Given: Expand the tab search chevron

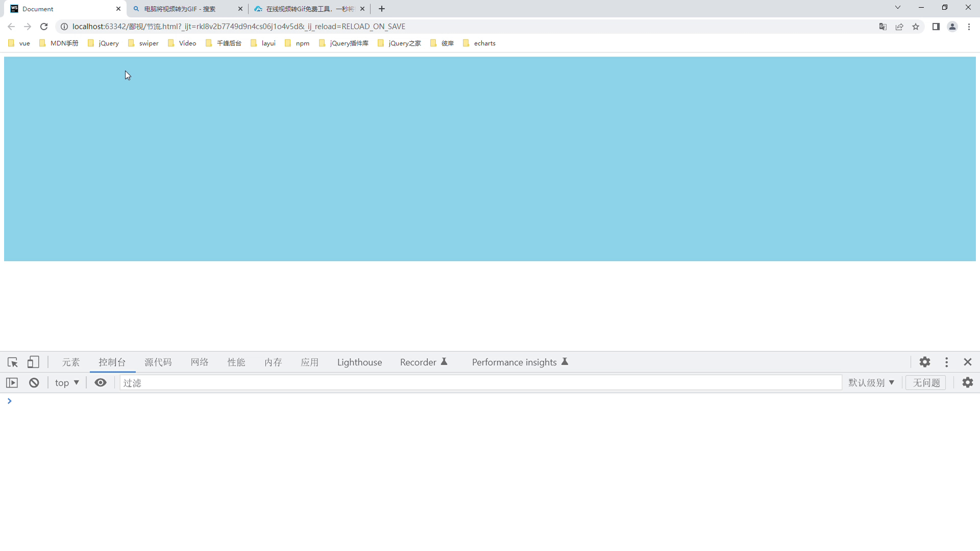Looking at the screenshot, I should pyautogui.click(x=897, y=8).
